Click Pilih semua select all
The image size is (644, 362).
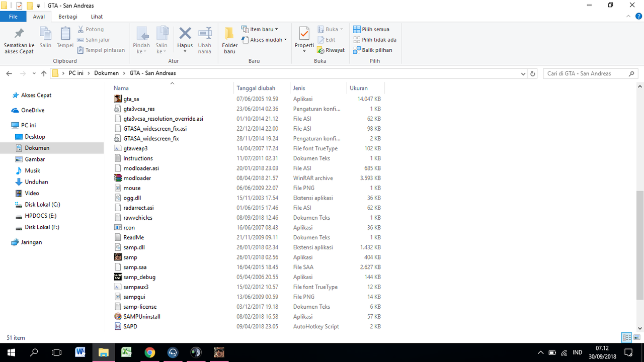click(371, 29)
